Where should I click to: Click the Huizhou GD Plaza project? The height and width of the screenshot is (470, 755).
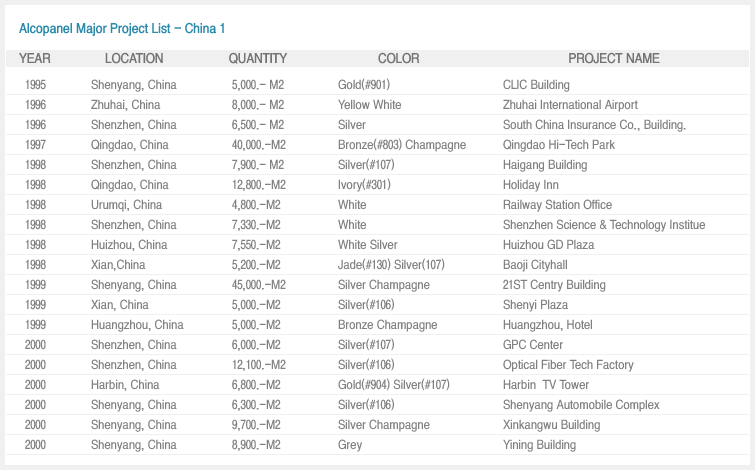[x=549, y=245]
